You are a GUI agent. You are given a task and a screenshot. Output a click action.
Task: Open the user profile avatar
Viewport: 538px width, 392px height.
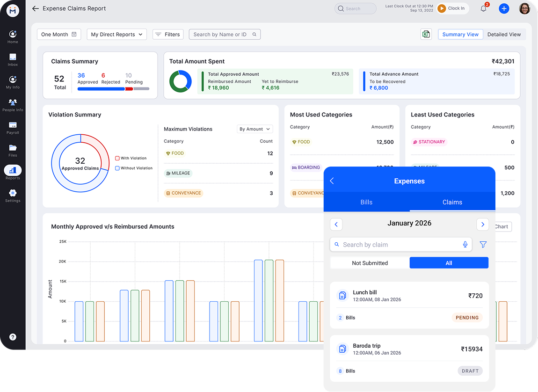(524, 8)
